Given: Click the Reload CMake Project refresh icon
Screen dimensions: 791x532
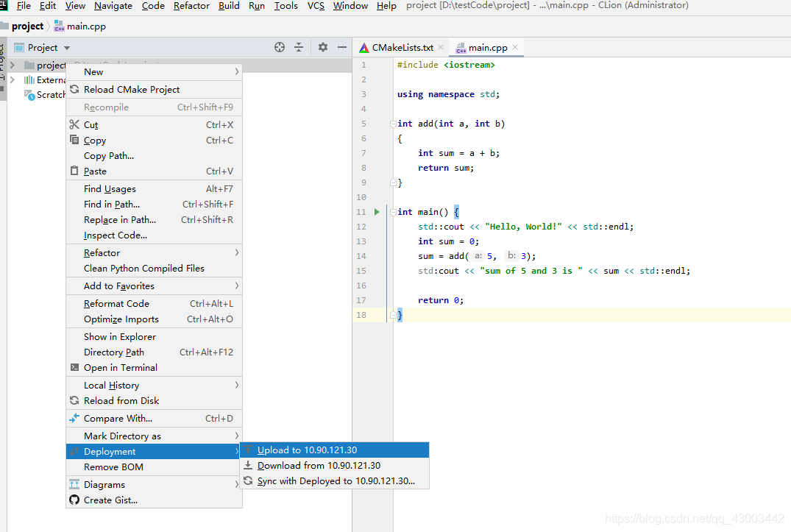Looking at the screenshot, I should [74, 89].
